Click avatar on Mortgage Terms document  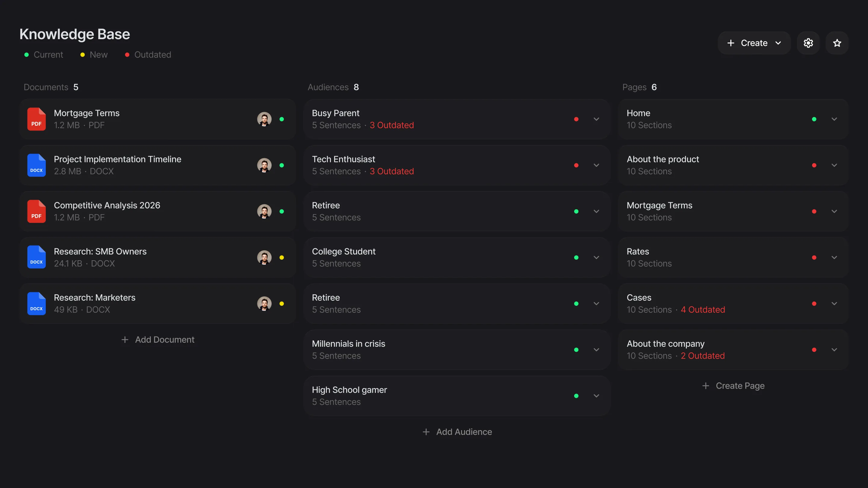pos(265,119)
